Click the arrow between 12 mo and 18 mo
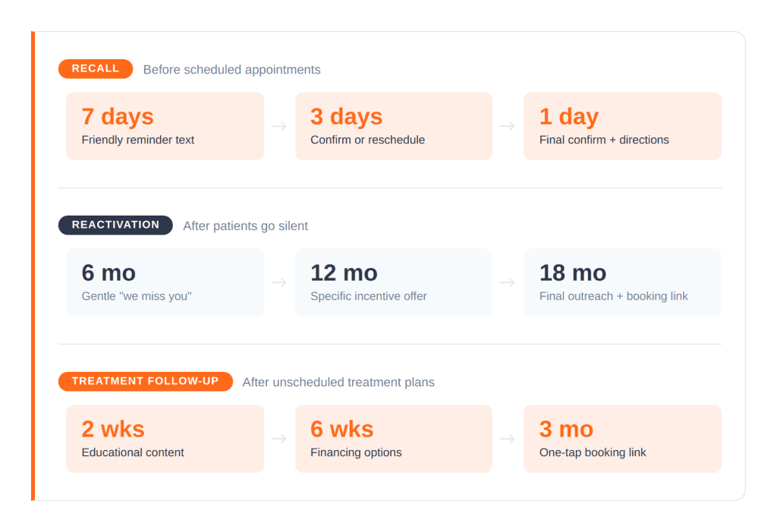The height and width of the screenshot is (532, 777). click(508, 282)
